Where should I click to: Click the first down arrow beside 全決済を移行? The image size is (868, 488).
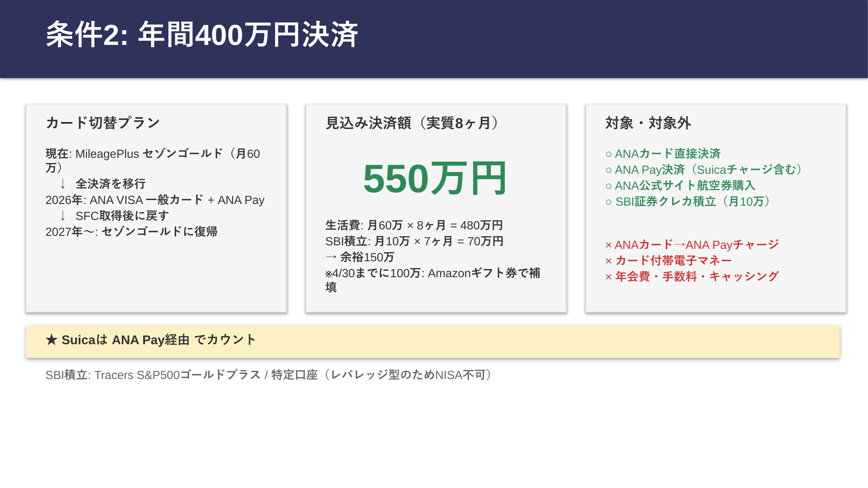(63, 184)
